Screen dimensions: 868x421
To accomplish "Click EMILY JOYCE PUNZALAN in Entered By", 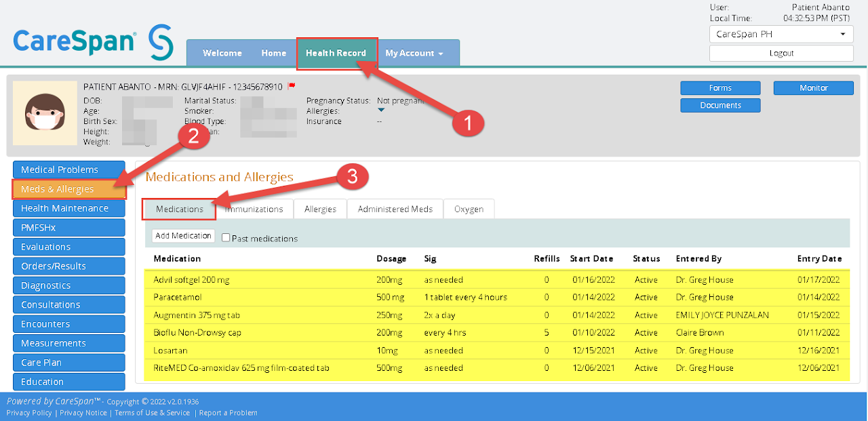I will click(x=722, y=315).
